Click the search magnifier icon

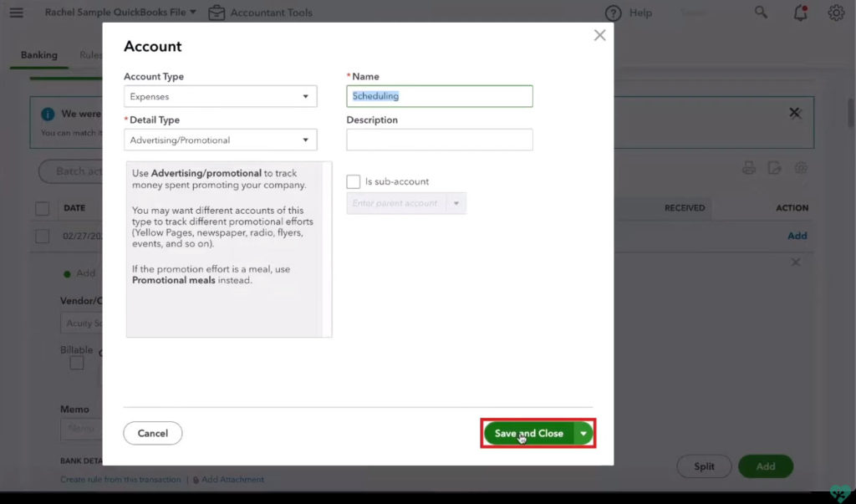(x=761, y=13)
